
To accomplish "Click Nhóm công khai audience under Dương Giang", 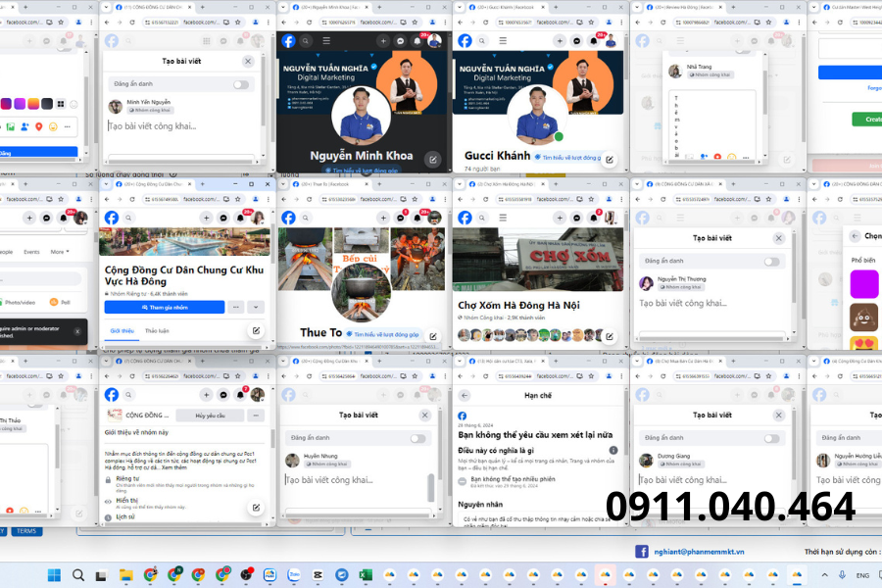I will [679, 465].
